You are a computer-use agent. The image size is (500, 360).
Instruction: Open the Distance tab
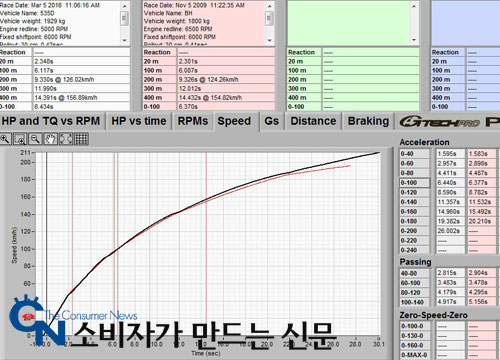313,121
